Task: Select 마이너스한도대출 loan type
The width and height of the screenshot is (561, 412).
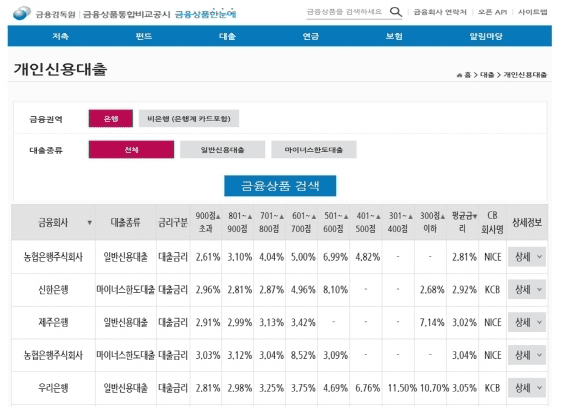Action: pyautogui.click(x=314, y=149)
